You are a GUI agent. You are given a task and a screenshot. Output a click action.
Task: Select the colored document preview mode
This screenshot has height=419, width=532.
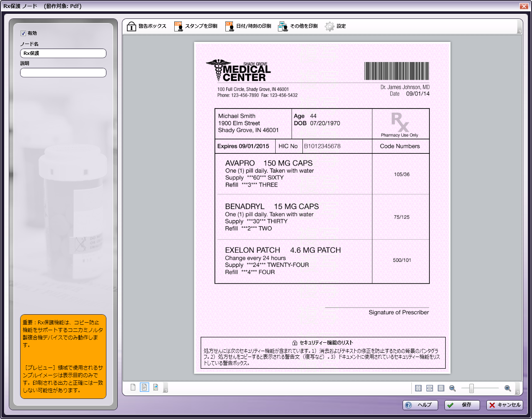coord(156,388)
